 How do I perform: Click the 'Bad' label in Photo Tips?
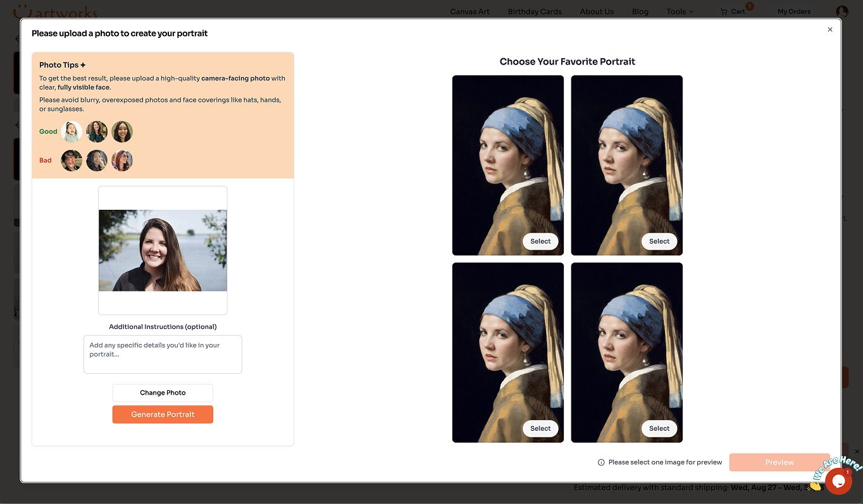(46, 160)
